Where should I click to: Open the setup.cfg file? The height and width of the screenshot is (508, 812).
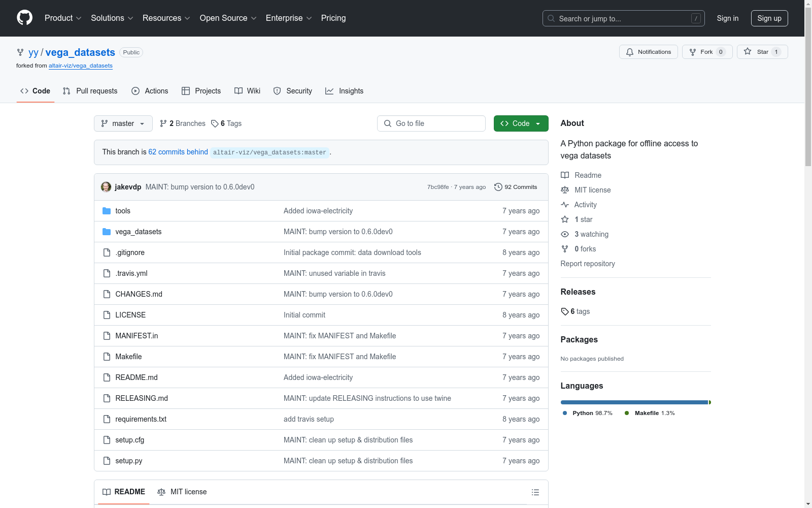pyautogui.click(x=130, y=440)
